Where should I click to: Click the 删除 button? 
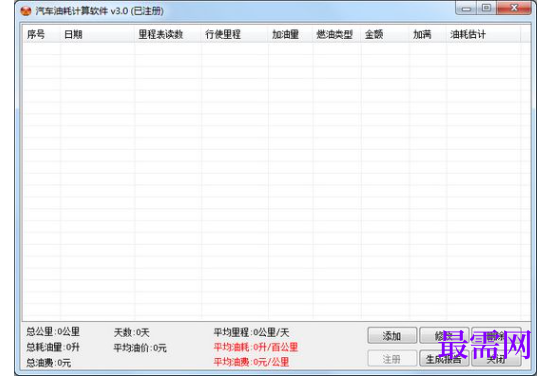[496, 336]
